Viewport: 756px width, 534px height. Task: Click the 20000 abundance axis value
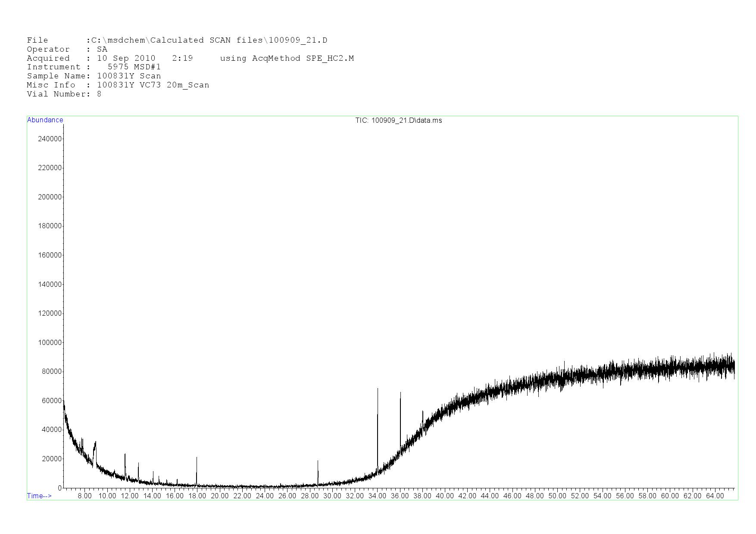[x=52, y=459]
